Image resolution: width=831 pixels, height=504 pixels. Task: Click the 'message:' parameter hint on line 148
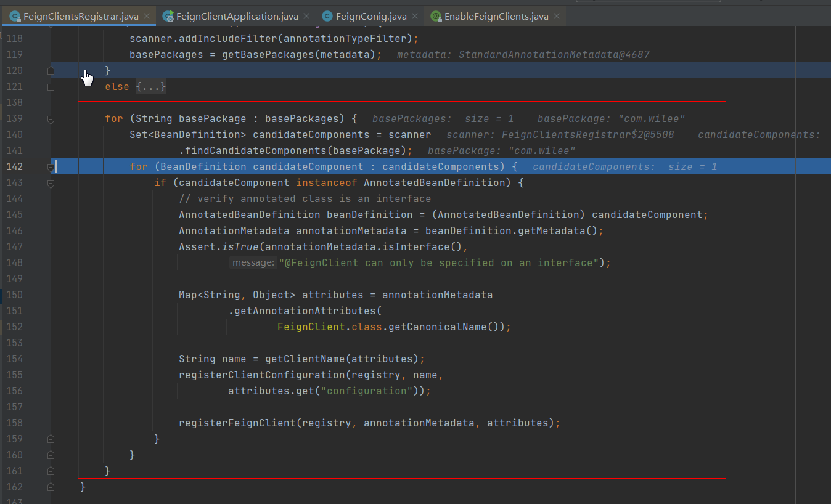click(x=253, y=262)
